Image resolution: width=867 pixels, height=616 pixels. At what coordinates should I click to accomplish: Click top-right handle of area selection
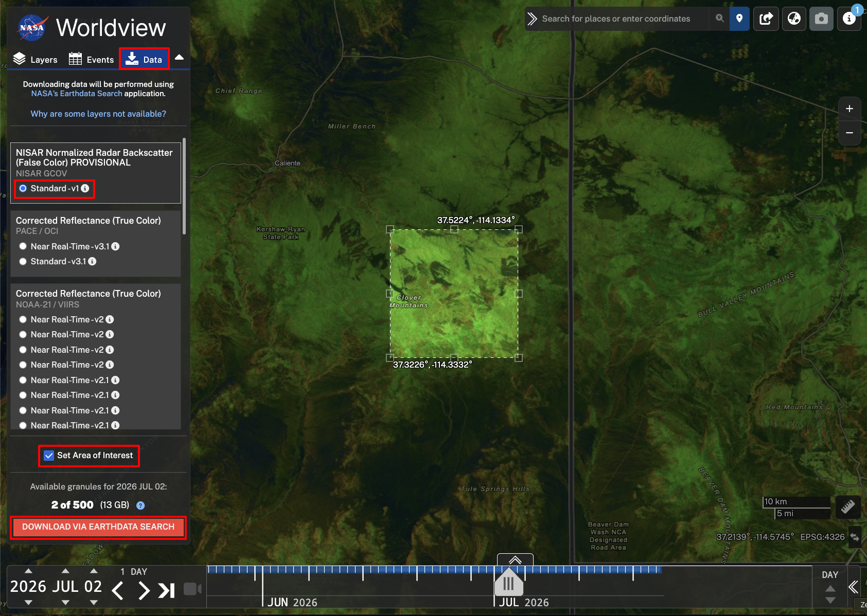click(x=519, y=229)
